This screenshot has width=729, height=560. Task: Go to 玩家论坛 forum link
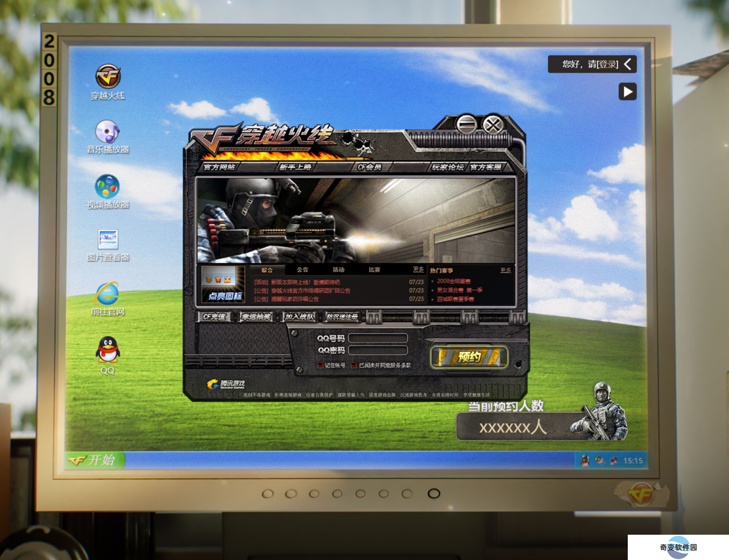pos(448,167)
